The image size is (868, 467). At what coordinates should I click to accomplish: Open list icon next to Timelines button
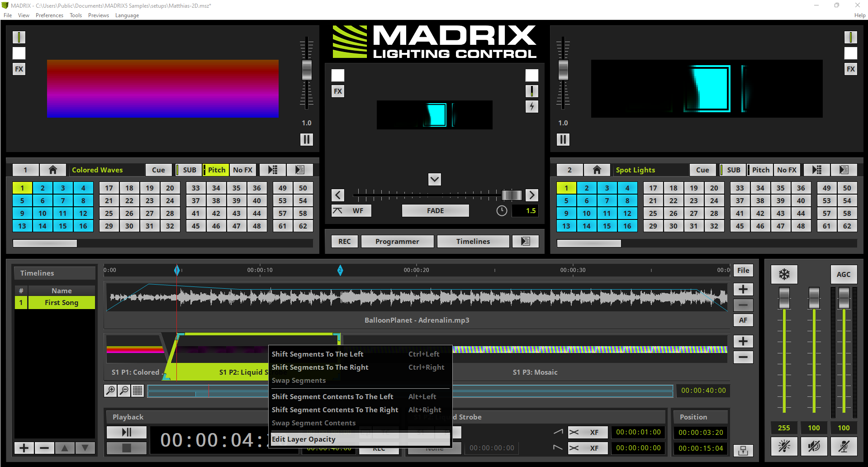tap(526, 241)
